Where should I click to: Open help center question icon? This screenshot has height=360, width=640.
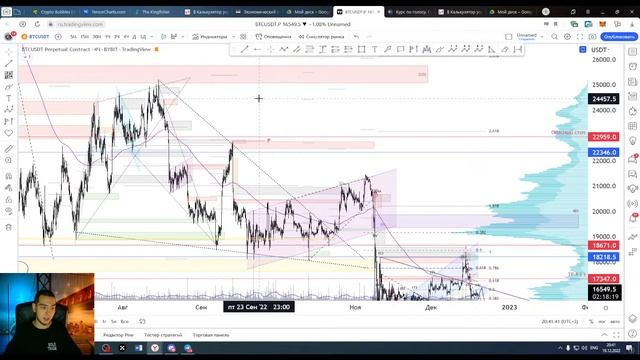pyautogui.click(x=633, y=333)
